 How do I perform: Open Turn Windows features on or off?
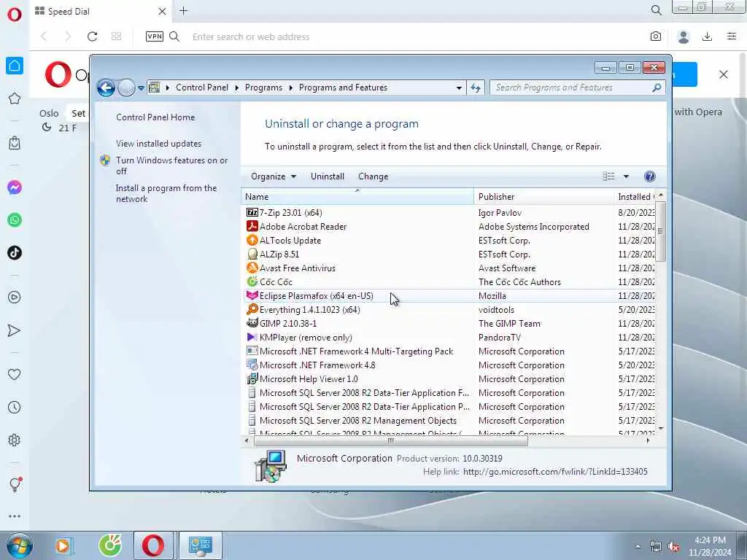coord(172,166)
